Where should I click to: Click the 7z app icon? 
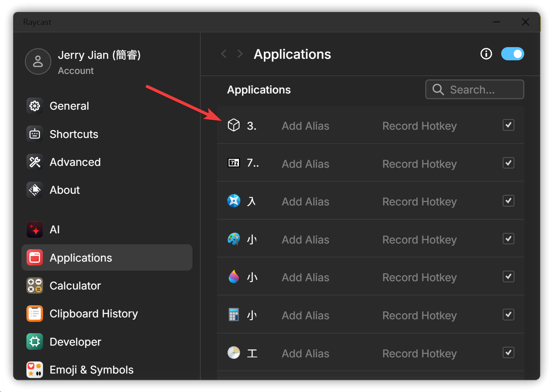tap(234, 163)
